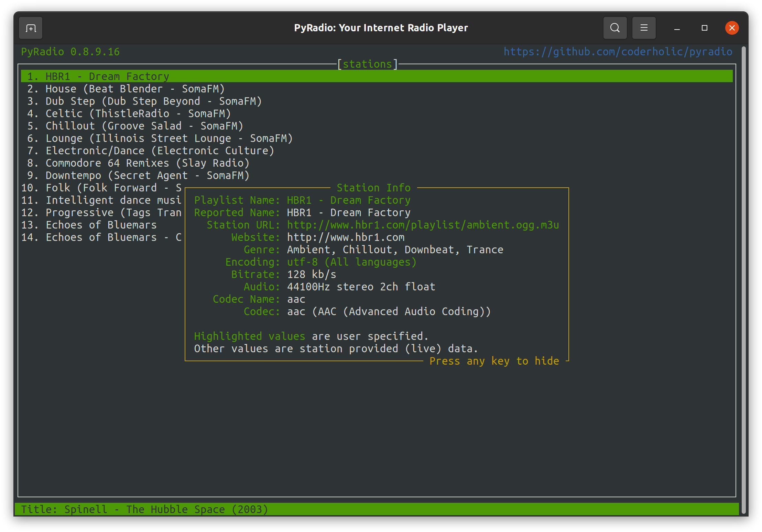
Task: Click Playlist Name value HBR1 - Dream Factory
Action: pos(349,200)
